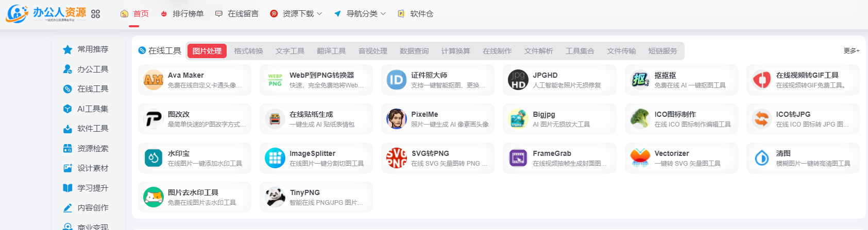
Task: Click the 图改改 P icon
Action: 154,119
